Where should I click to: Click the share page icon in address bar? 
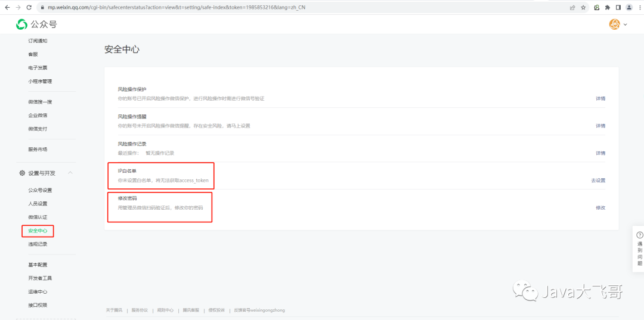pyautogui.click(x=572, y=7)
